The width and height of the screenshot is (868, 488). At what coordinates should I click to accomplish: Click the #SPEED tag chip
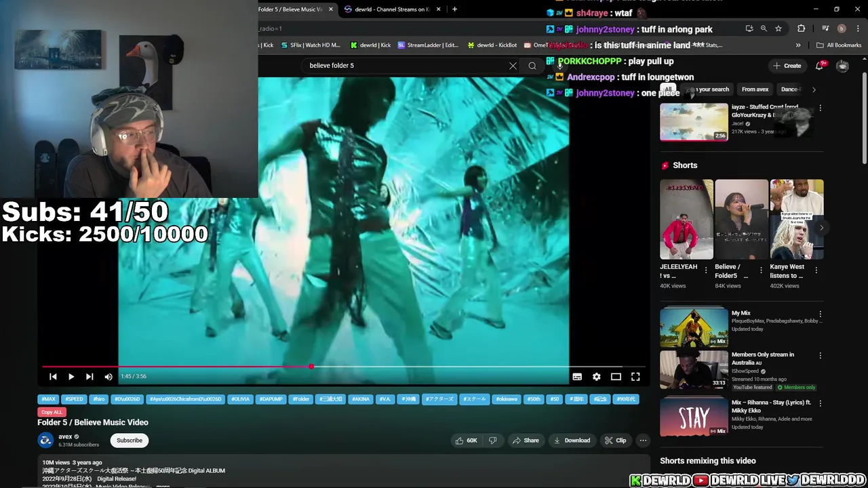pos(75,399)
